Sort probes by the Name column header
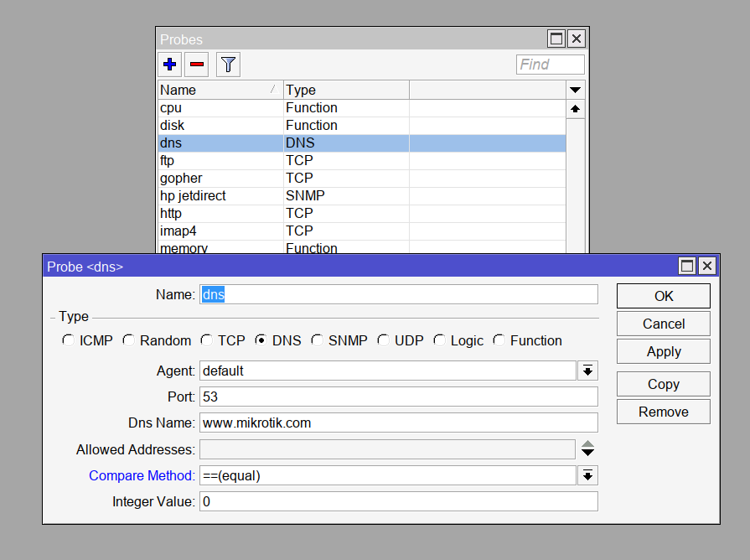The height and width of the screenshot is (560, 750). click(x=220, y=90)
